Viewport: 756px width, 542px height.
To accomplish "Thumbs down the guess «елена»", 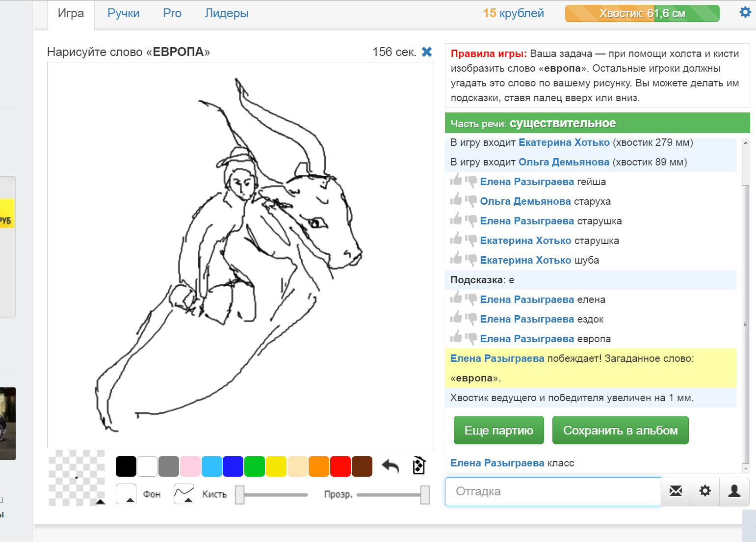I will pyautogui.click(x=471, y=300).
